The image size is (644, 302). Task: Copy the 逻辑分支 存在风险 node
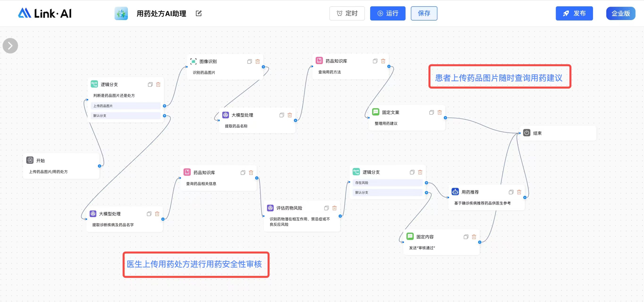click(x=412, y=172)
